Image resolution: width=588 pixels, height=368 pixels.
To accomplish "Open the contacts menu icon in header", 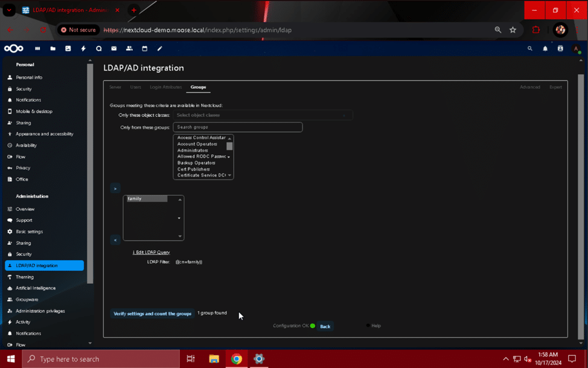I will [x=560, y=48].
